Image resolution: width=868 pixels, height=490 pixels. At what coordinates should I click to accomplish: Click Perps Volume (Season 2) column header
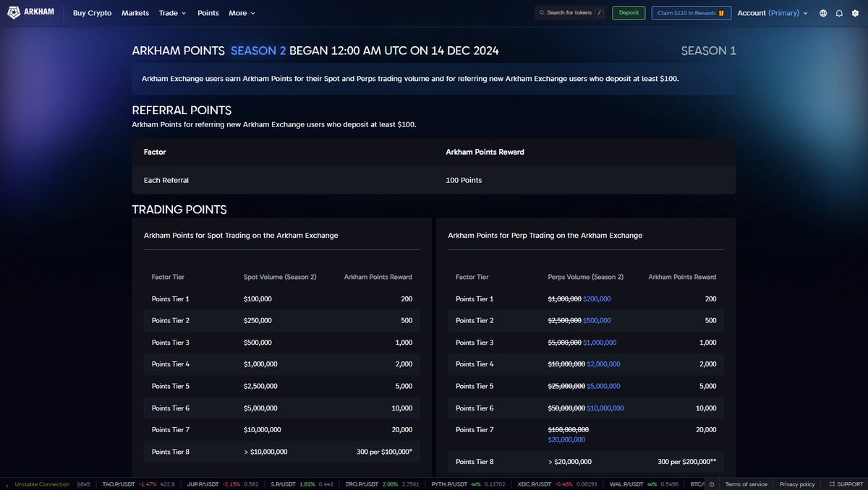586,277
